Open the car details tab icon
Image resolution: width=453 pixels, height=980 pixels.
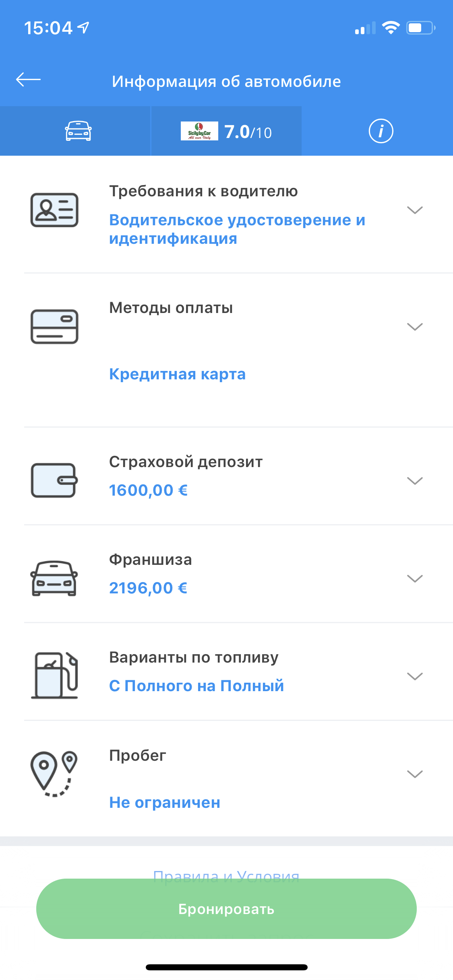[x=78, y=131]
